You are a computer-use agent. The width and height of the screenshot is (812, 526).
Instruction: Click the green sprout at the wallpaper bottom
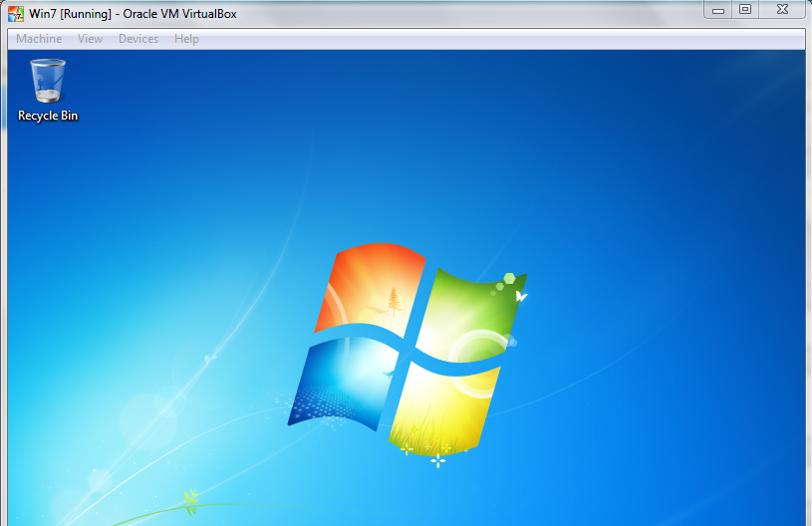point(190,497)
